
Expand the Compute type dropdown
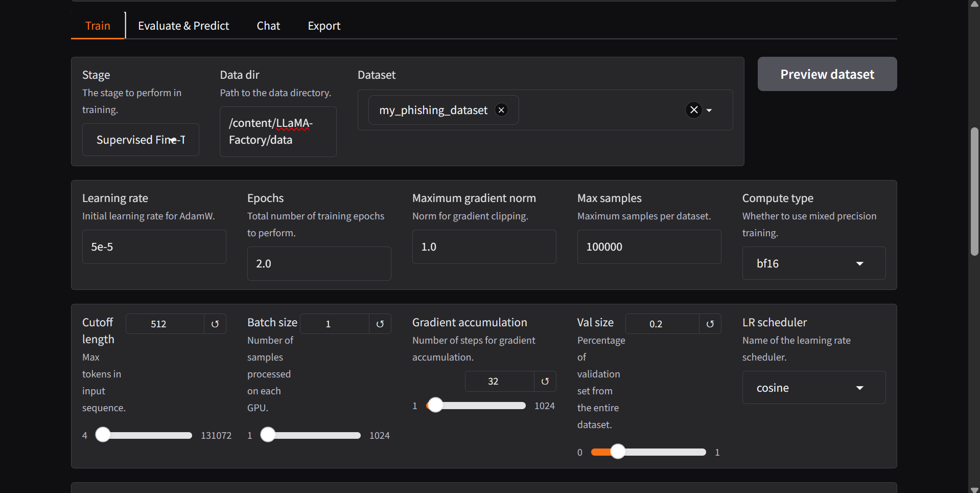(x=814, y=263)
